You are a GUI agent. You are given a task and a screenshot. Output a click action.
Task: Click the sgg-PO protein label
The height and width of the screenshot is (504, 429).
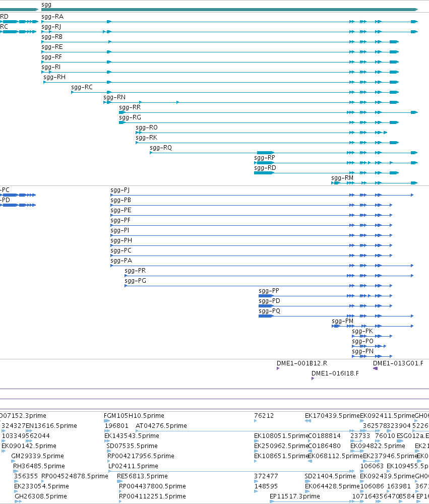(x=362, y=341)
